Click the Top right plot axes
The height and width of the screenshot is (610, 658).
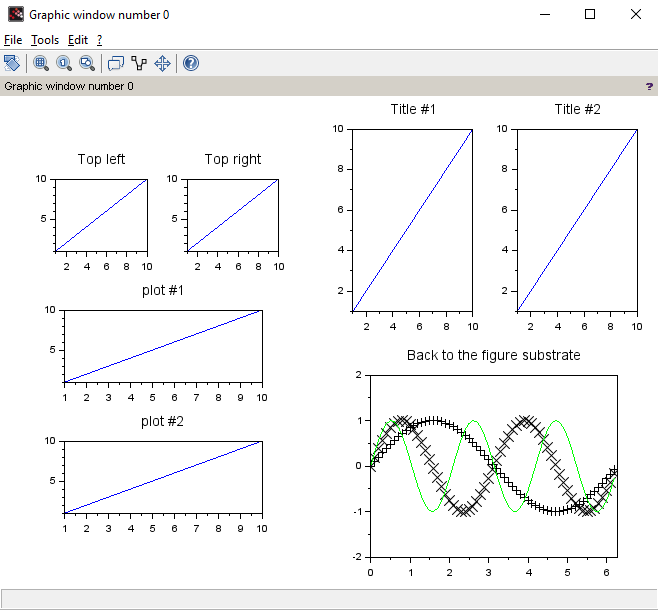point(231,215)
